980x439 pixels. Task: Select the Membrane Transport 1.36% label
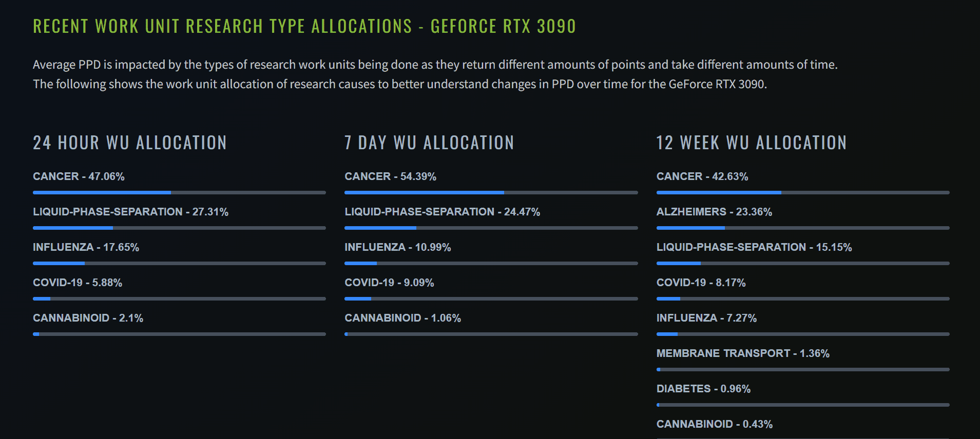743,353
